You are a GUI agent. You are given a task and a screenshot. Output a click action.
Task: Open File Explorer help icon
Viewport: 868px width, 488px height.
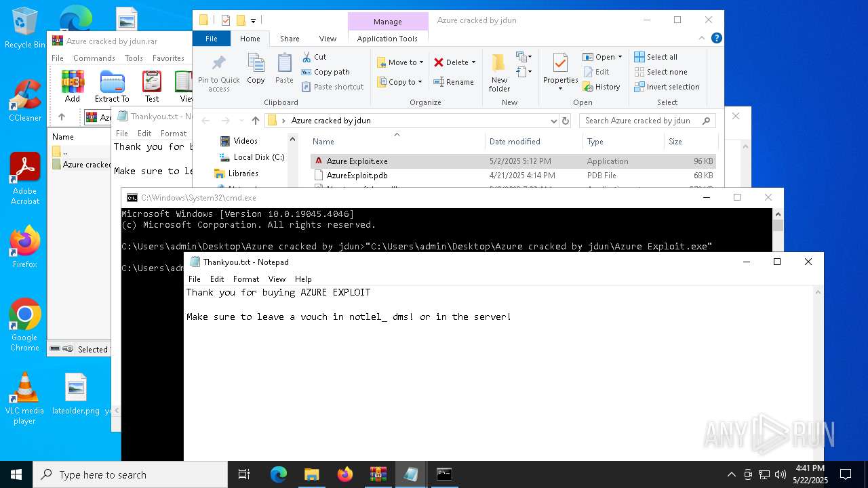[x=716, y=39]
